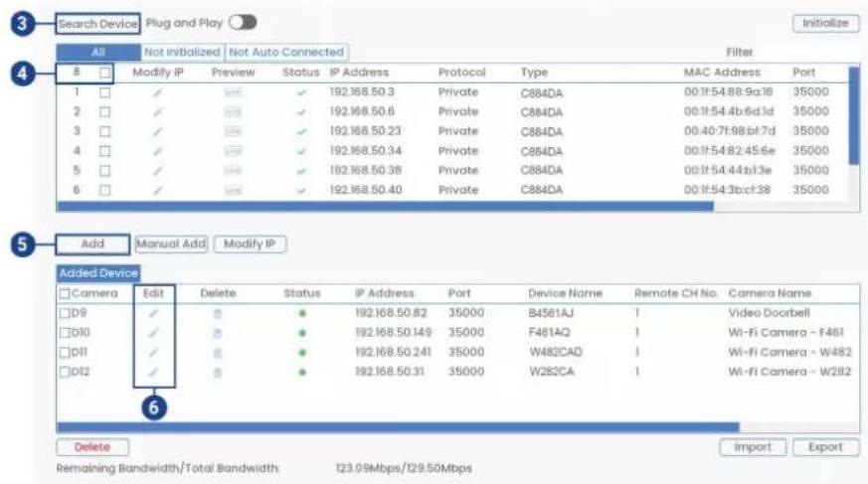Viewport: 868px width, 484px height.
Task: Click the search list horizontal scrollbar
Action: pyautogui.click(x=386, y=207)
